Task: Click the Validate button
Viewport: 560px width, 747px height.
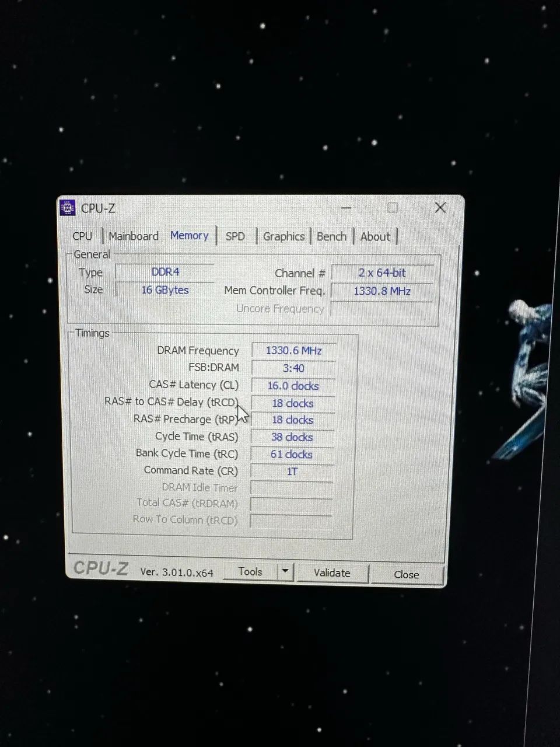Action: pyautogui.click(x=332, y=573)
